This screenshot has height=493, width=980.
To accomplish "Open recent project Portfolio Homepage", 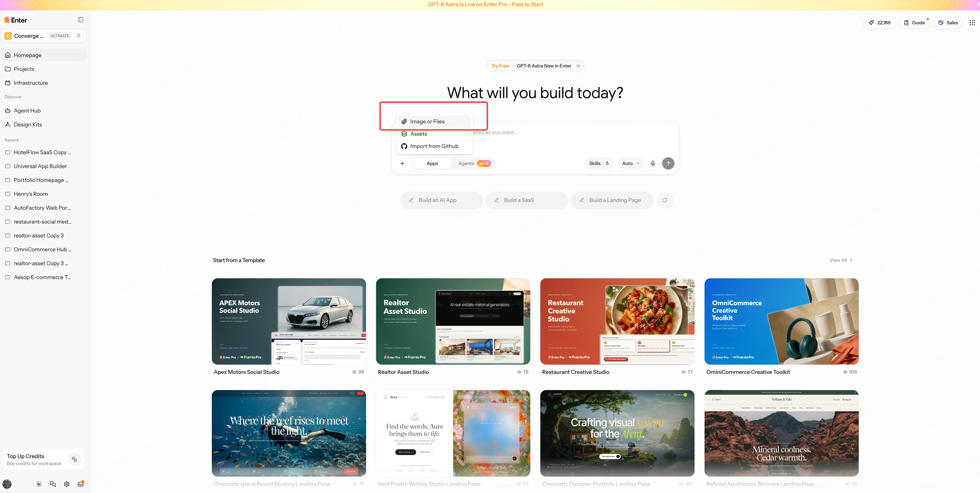I will coord(44,180).
